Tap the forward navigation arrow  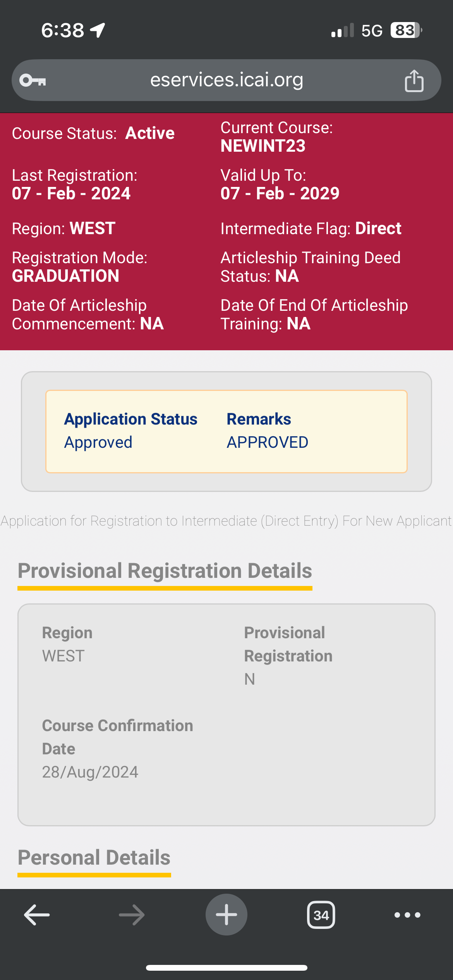tap(132, 915)
